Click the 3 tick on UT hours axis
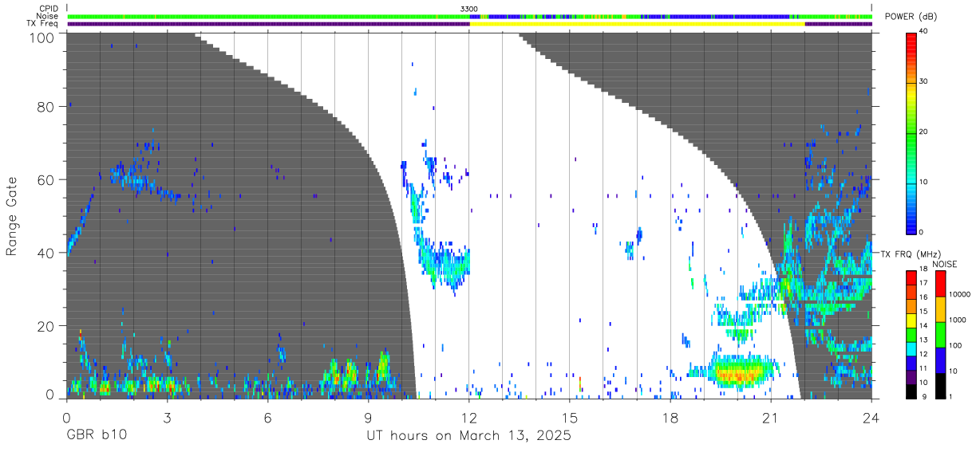 167,417
